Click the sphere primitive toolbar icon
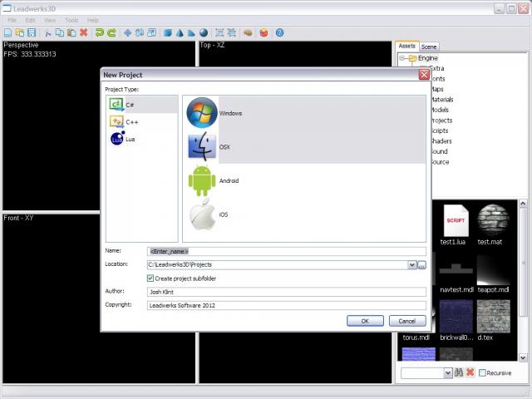 tap(203, 32)
